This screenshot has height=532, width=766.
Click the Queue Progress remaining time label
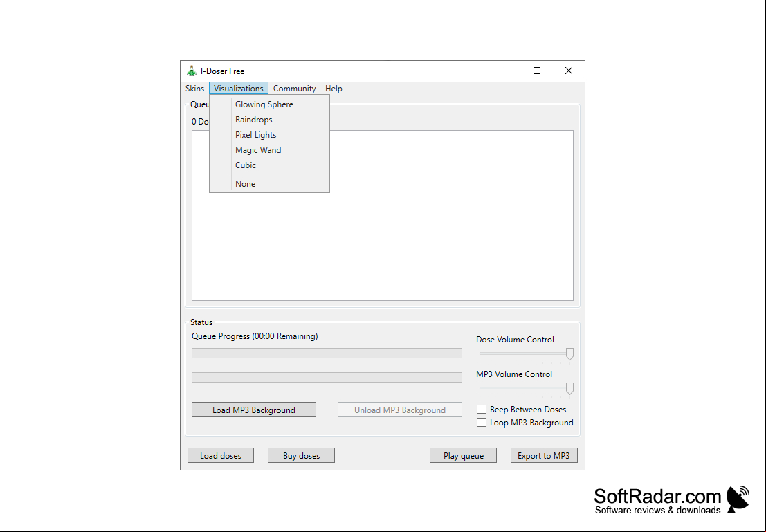click(255, 336)
